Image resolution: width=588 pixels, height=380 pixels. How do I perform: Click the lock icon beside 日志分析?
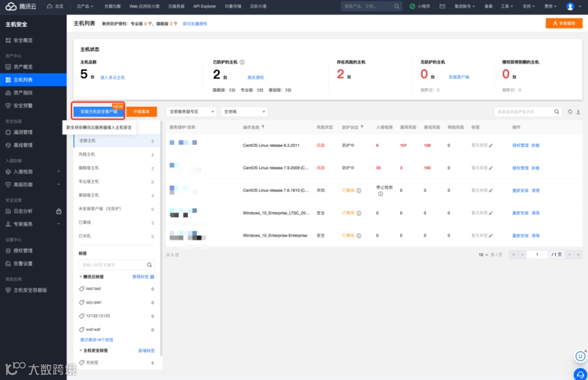pos(59,211)
